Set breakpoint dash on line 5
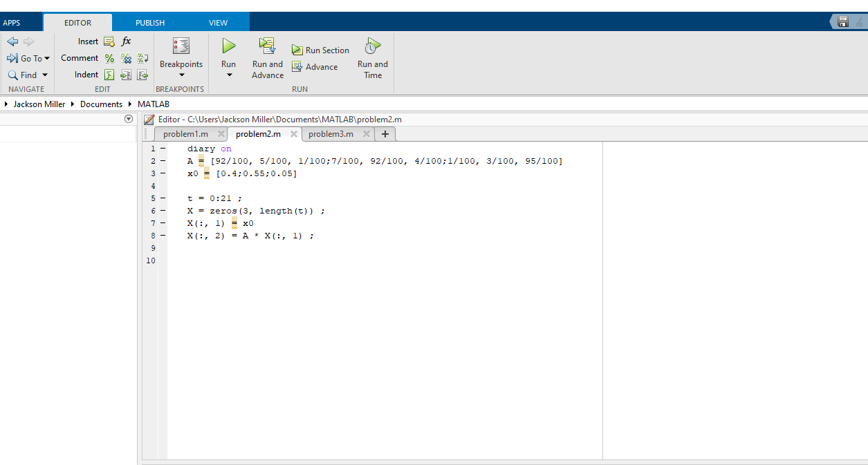 point(163,198)
